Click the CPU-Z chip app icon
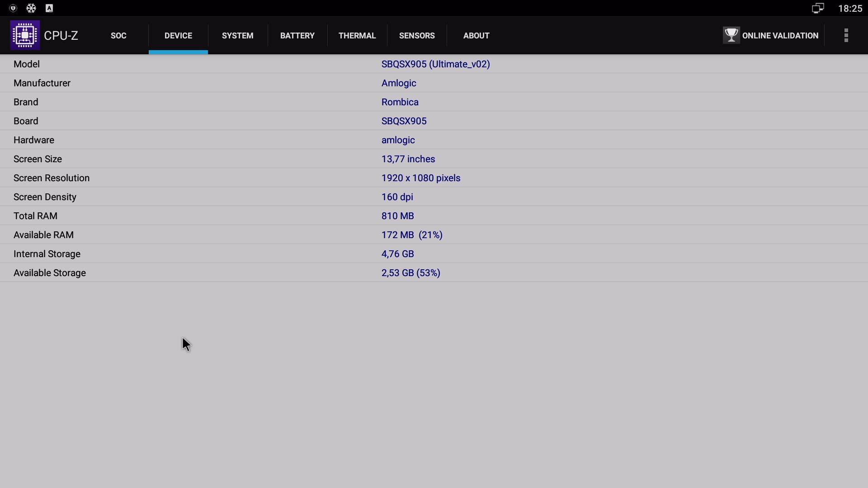 coord(25,35)
